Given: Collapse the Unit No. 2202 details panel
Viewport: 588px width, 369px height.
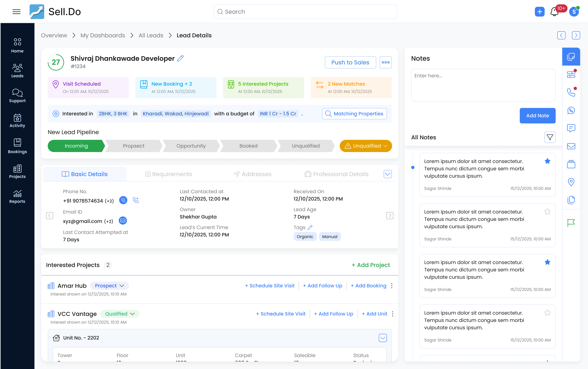Looking at the screenshot, I should 383,338.
